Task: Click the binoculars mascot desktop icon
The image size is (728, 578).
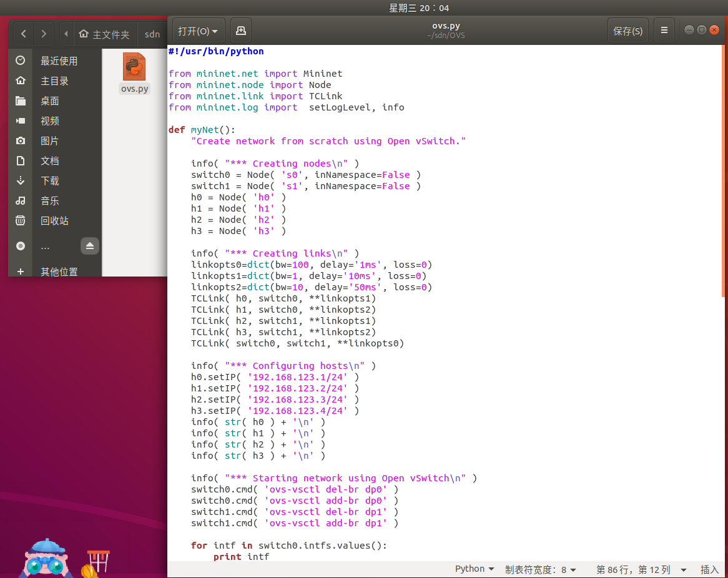Action: pyautogui.click(x=45, y=559)
